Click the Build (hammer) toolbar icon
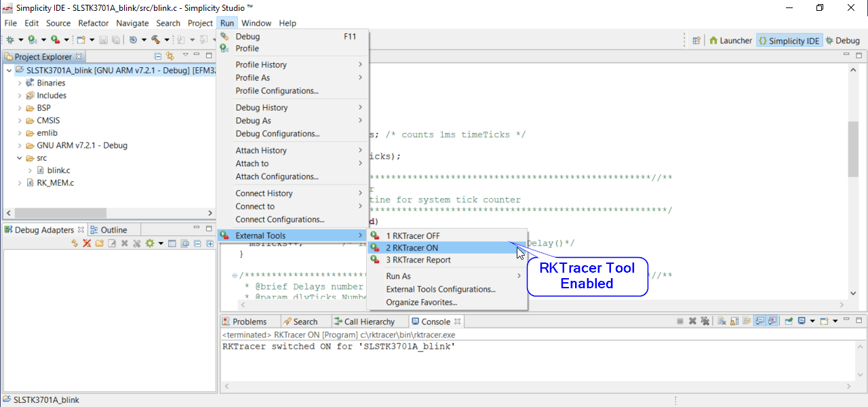 click(156, 40)
